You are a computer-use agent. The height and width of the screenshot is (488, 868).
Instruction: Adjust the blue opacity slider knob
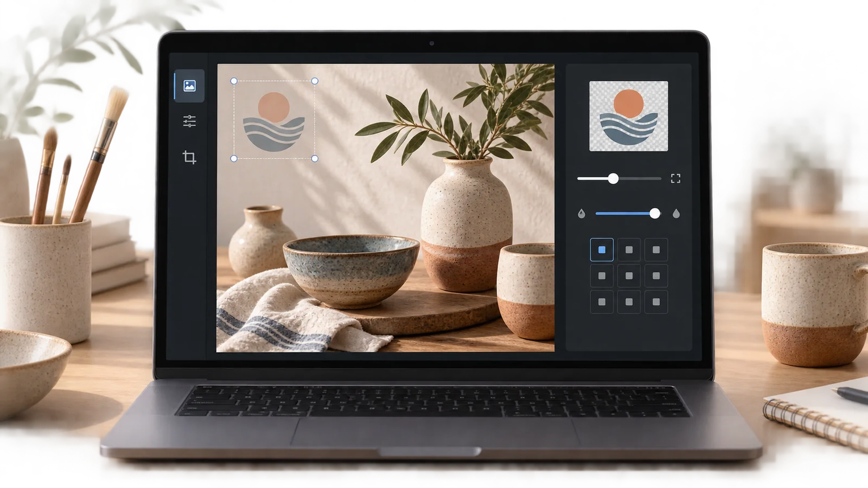(655, 214)
